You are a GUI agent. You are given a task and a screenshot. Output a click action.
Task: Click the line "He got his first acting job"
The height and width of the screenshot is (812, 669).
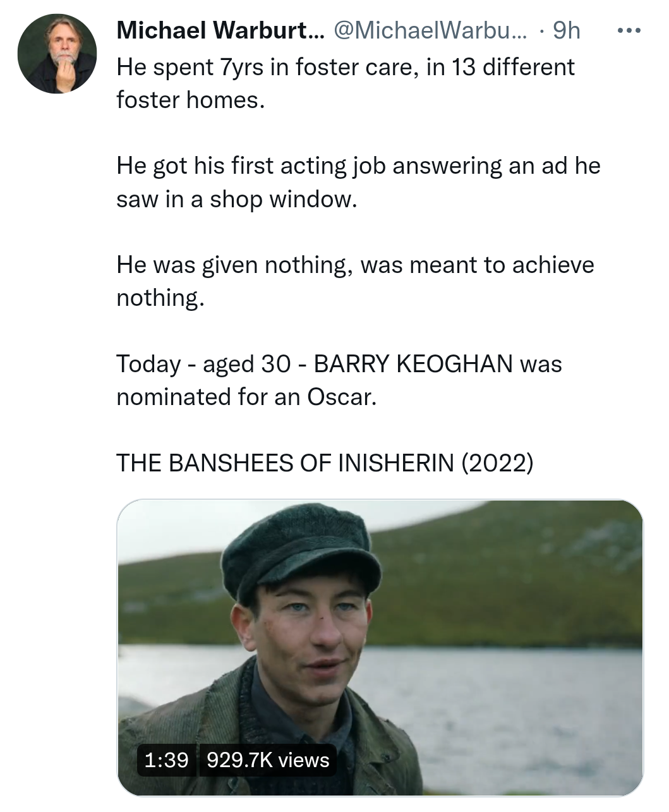click(358, 166)
